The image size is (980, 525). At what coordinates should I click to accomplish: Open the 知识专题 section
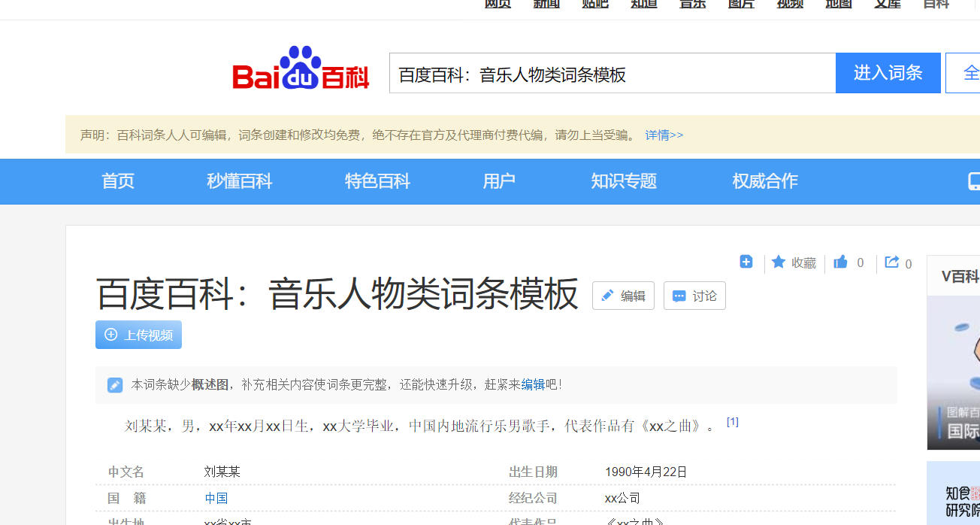623,181
